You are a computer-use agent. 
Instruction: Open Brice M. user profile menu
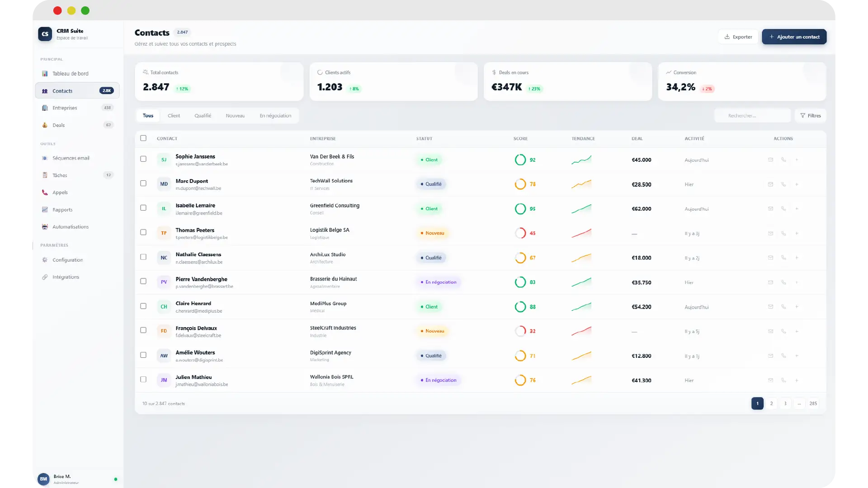click(x=62, y=479)
